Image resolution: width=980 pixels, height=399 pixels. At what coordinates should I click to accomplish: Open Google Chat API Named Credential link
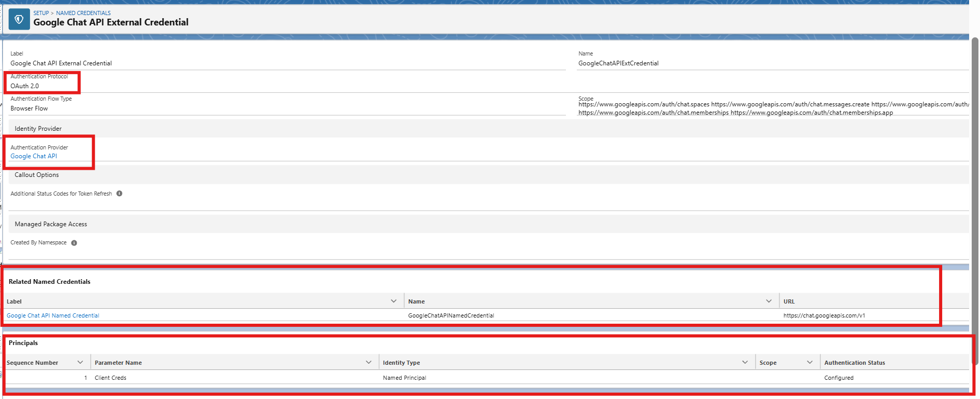(x=53, y=315)
